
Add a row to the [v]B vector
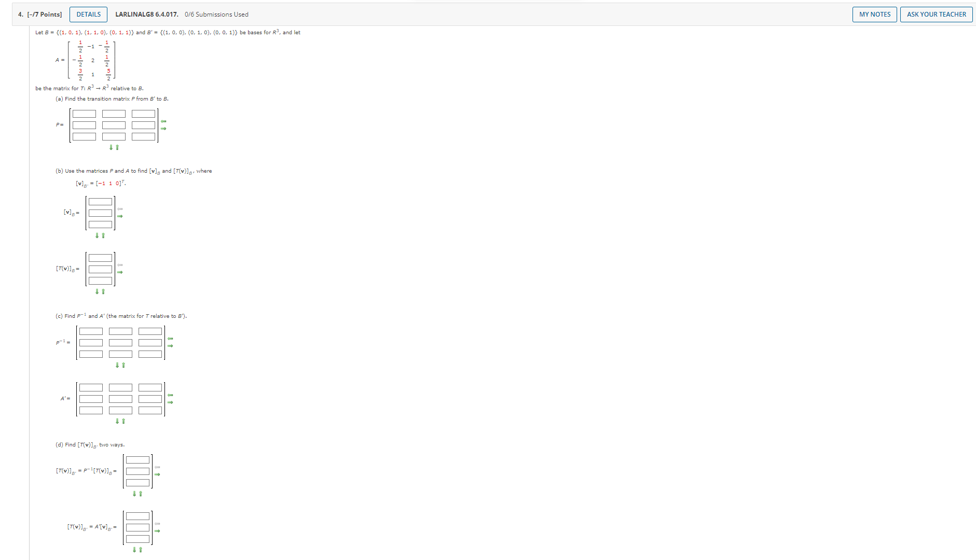[x=97, y=236]
